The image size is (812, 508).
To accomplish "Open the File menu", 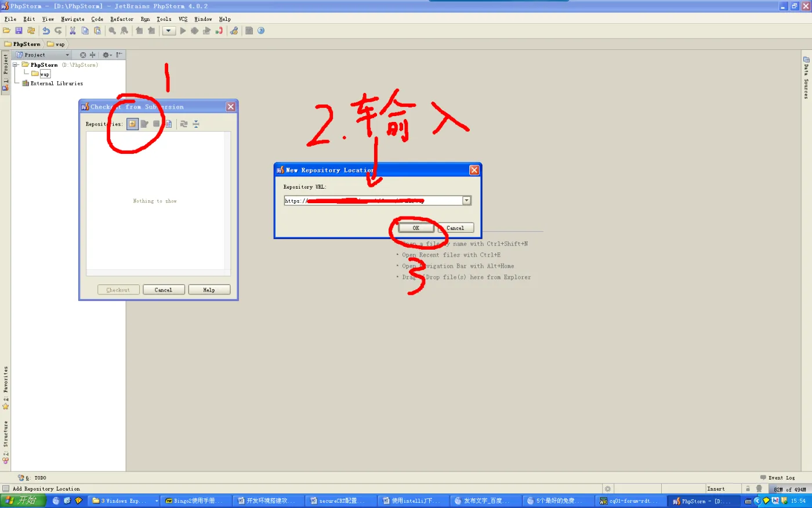I will pyautogui.click(x=10, y=19).
